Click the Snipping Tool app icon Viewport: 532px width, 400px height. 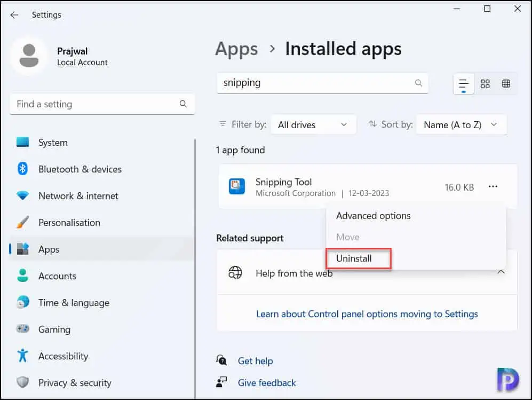[237, 186]
